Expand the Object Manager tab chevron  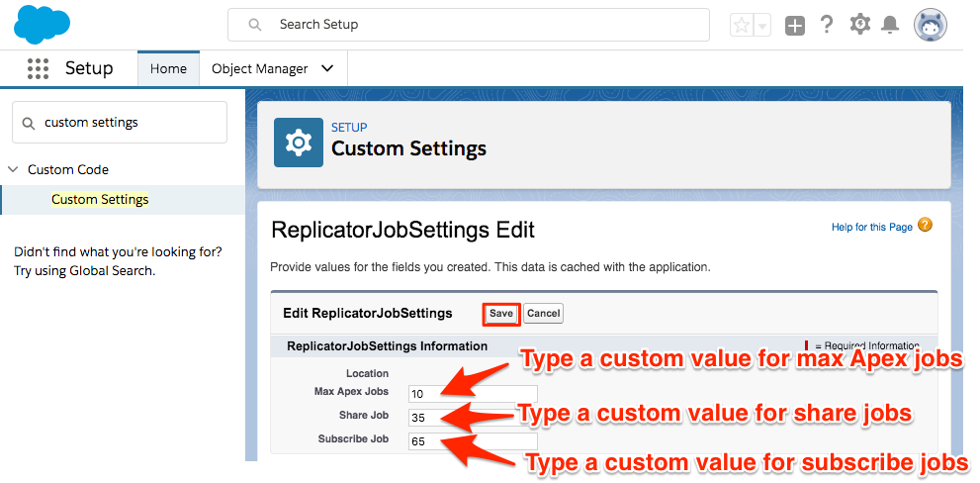[327, 69]
